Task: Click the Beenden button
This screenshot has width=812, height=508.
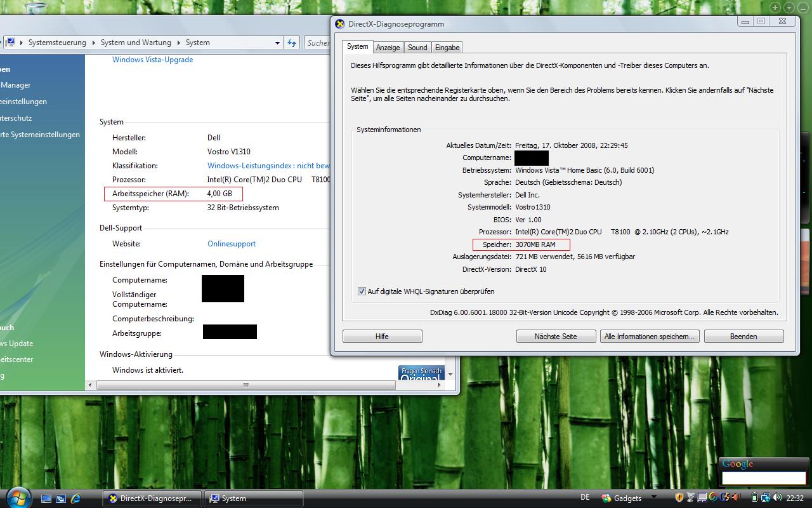Action: pyautogui.click(x=743, y=337)
